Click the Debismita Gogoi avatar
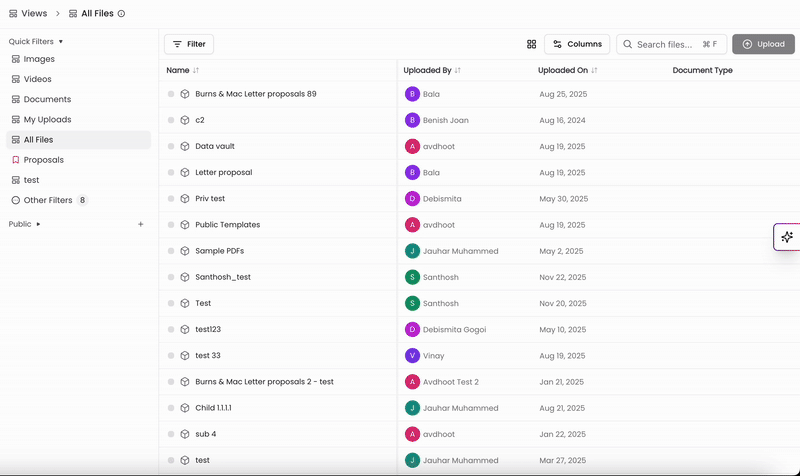This screenshot has height=476, width=800. (x=412, y=330)
